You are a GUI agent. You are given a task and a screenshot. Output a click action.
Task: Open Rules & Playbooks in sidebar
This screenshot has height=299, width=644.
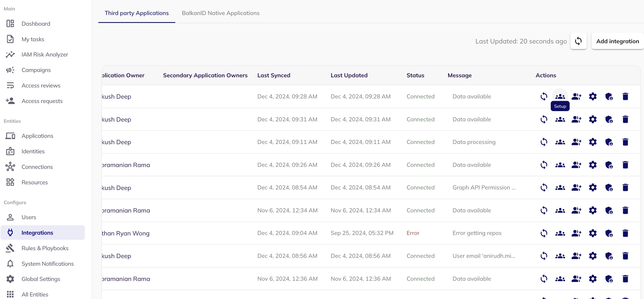tap(45, 248)
